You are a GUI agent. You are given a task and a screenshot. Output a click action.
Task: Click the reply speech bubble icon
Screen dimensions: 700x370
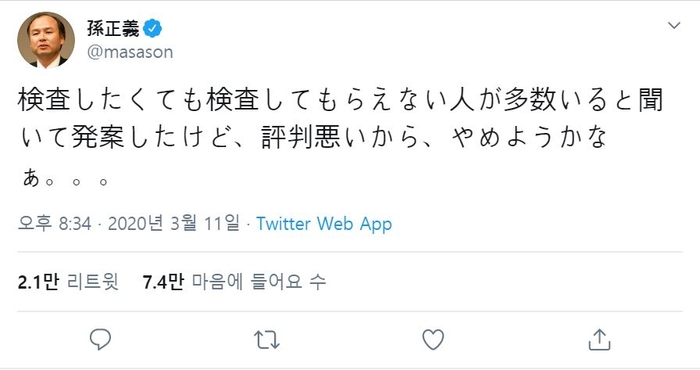tap(100, 340)
